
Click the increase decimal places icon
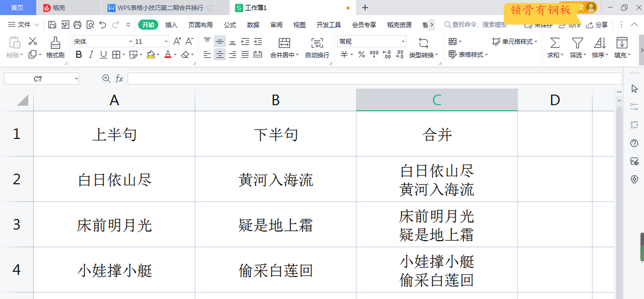click(x=387, y=54)
